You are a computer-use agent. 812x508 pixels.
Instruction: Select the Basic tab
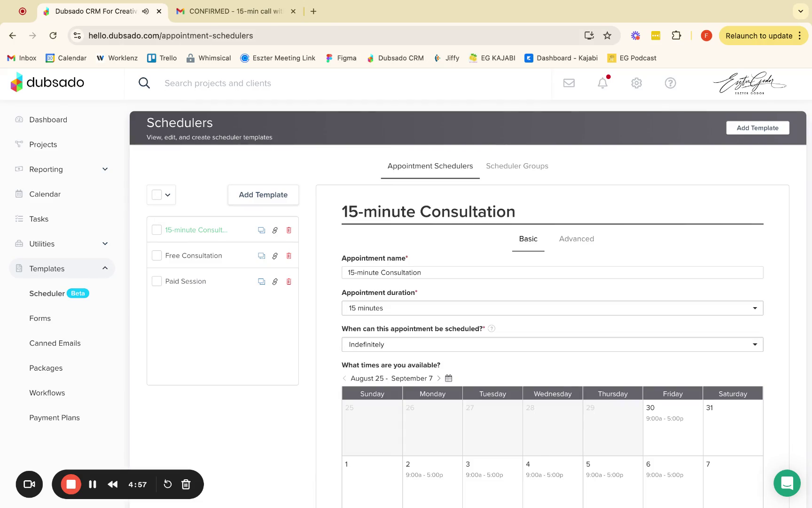pyautogui.click(x=528, y=239)
